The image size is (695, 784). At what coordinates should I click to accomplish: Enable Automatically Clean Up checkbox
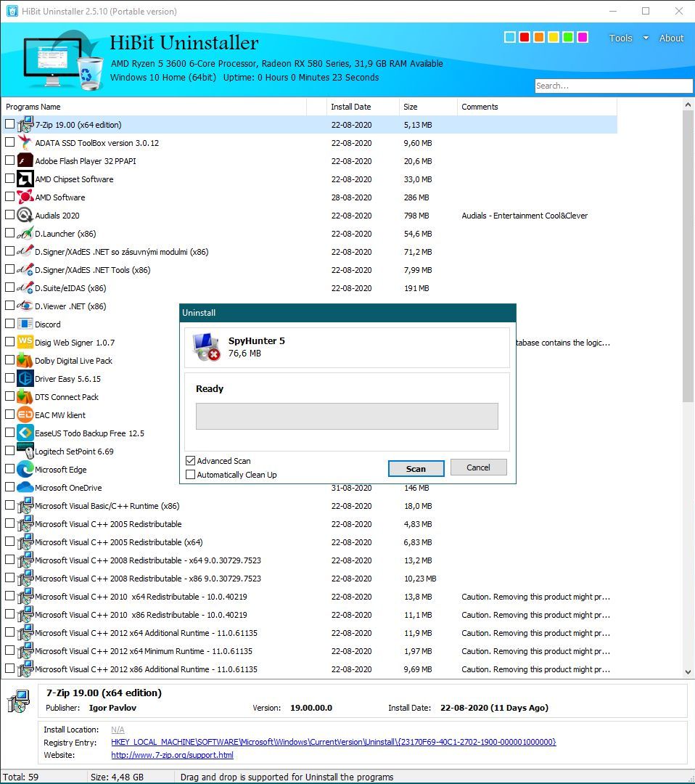click(x=190, y=475)
